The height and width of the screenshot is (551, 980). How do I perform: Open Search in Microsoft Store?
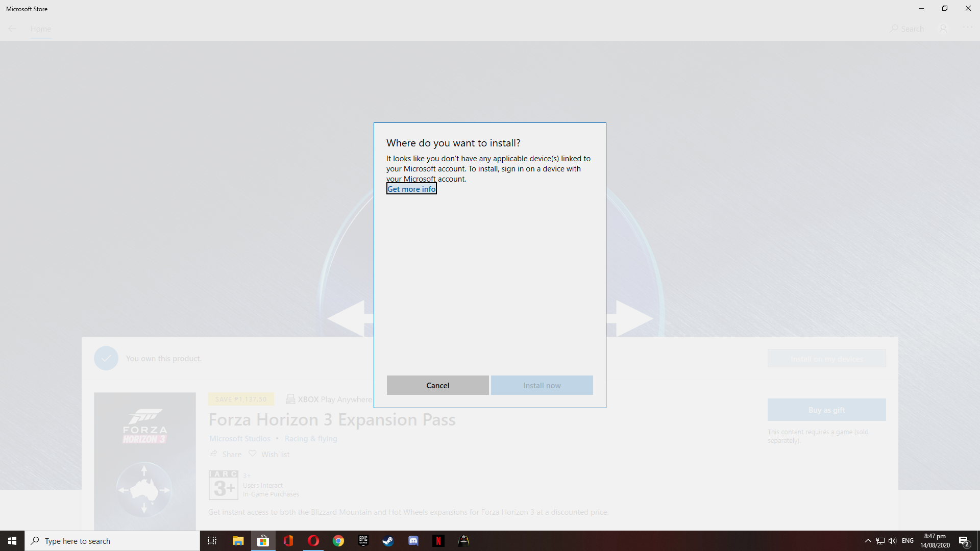click(x=907, y=29)
